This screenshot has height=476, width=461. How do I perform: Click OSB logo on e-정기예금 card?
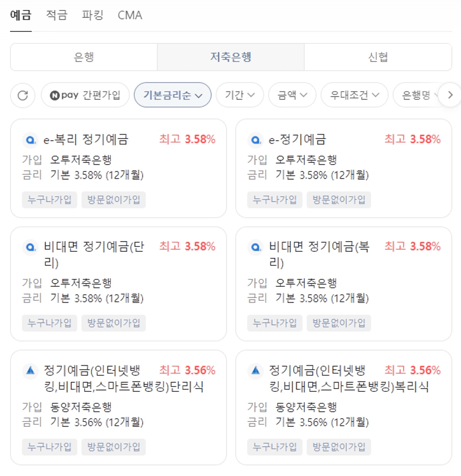(x=255, y=140)
